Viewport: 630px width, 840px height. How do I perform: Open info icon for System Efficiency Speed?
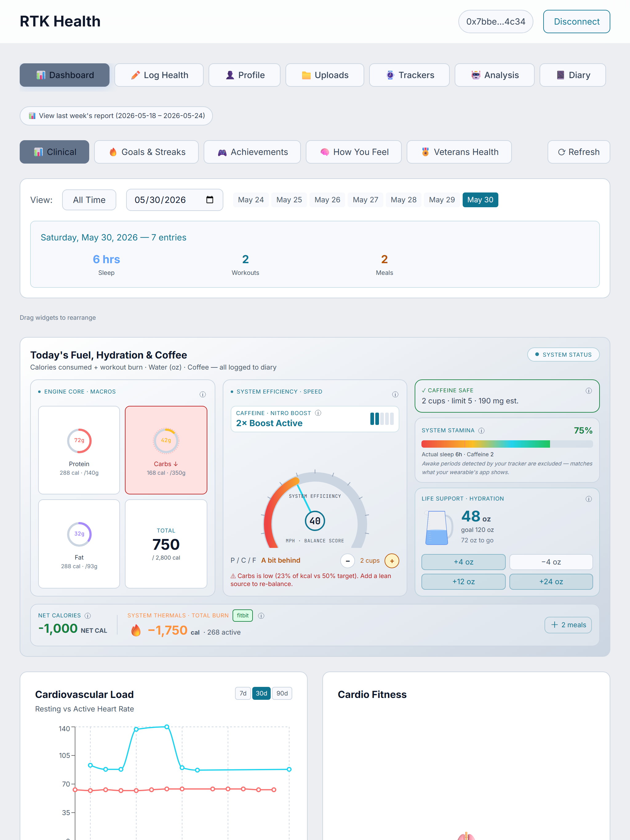[395, 394]
